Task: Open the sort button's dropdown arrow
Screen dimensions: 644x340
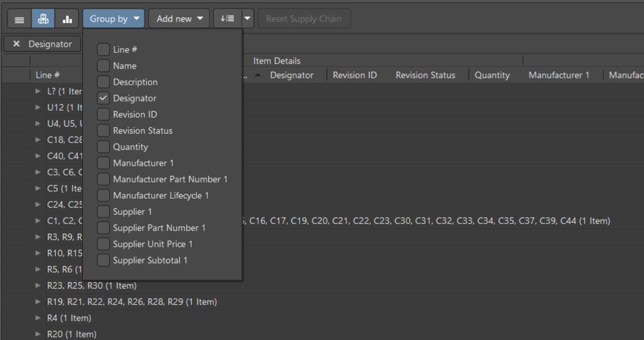Action: point(246,18)
